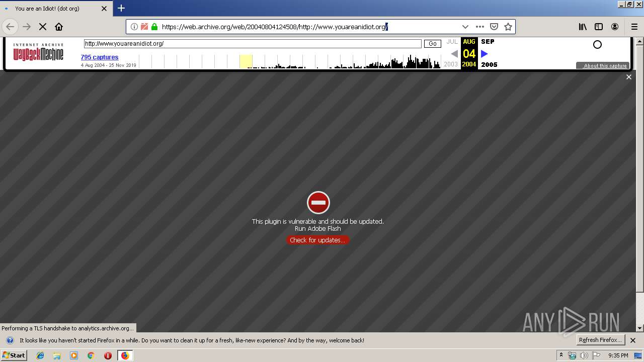Screen dimensions: 644x362
Task: Open the blocked-plugin permissions icon
Action: pos(144,27)
